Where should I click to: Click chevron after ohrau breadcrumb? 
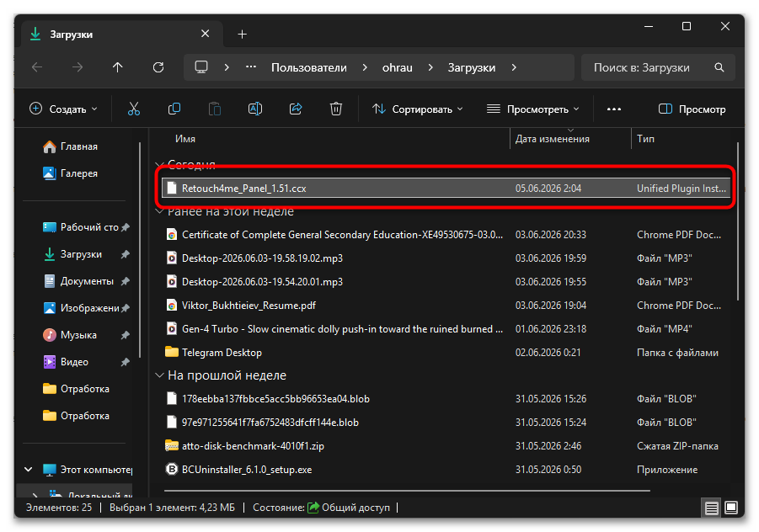[x=430, y=67]
